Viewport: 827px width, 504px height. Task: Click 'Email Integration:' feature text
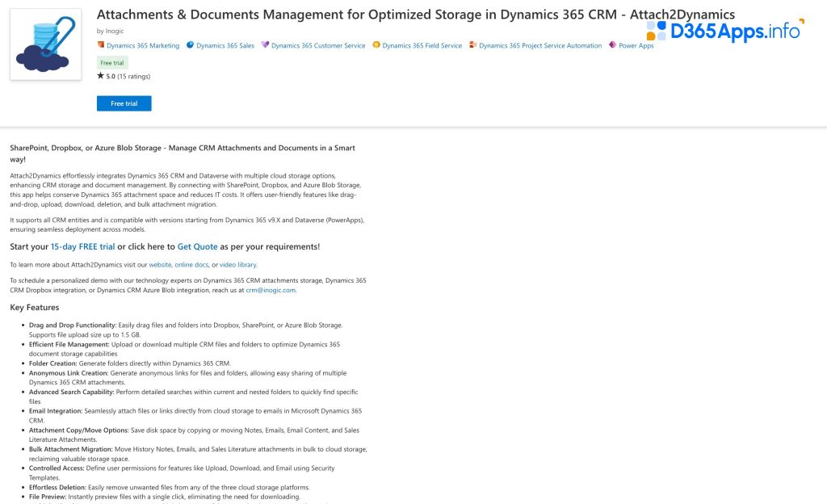coord(56,410)
